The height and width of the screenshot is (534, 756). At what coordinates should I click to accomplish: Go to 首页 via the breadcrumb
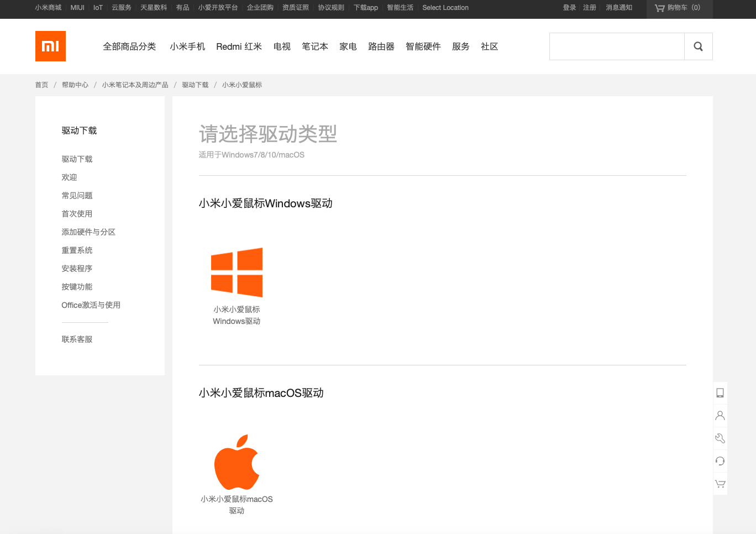tap(41, 85)
